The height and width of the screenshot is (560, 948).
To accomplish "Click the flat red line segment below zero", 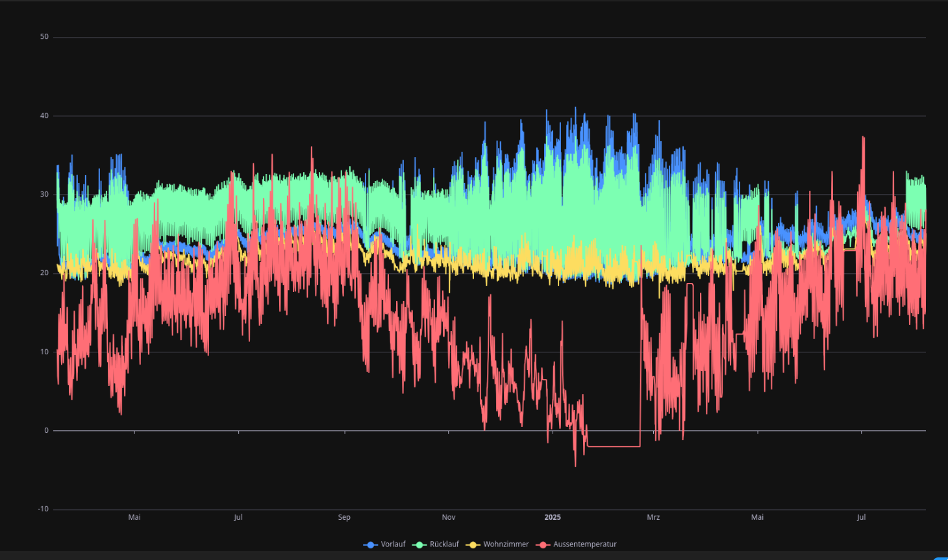I will [x=614, y=446].
